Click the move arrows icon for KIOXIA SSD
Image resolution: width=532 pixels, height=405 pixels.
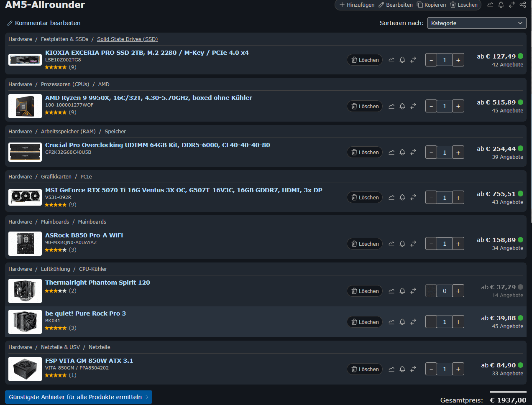point(413,60)
